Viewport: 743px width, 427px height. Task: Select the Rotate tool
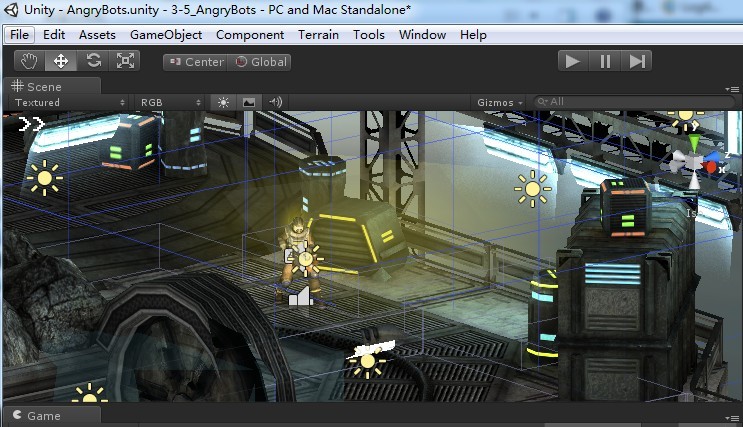pos(93,61)
